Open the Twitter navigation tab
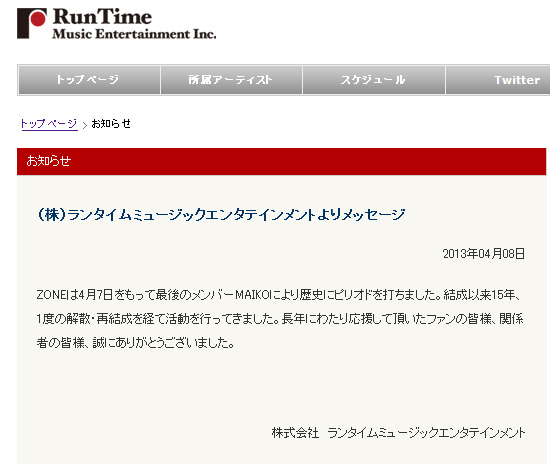 (x=498, y=80)
